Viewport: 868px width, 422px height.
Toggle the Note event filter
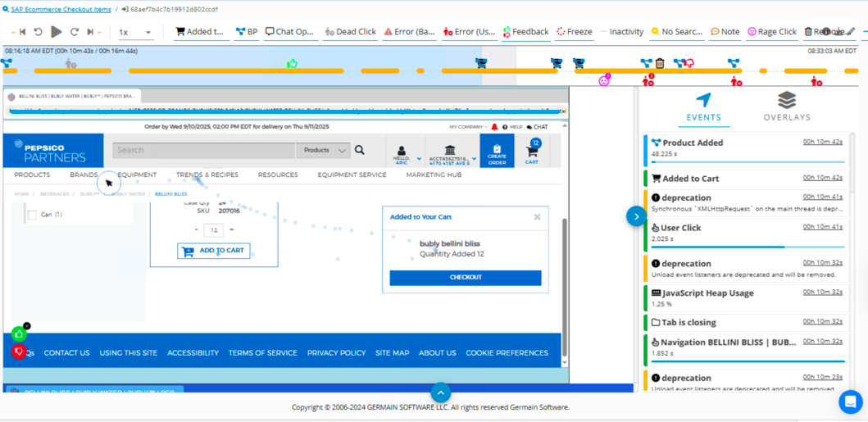click(725, 32)
